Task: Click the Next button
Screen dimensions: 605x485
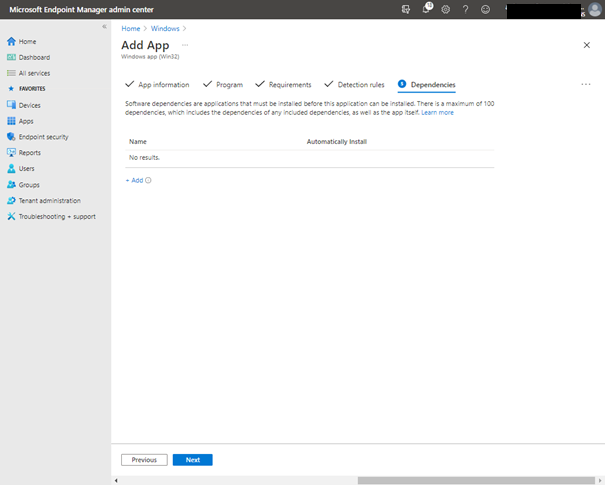Action: tap(193, 460)
